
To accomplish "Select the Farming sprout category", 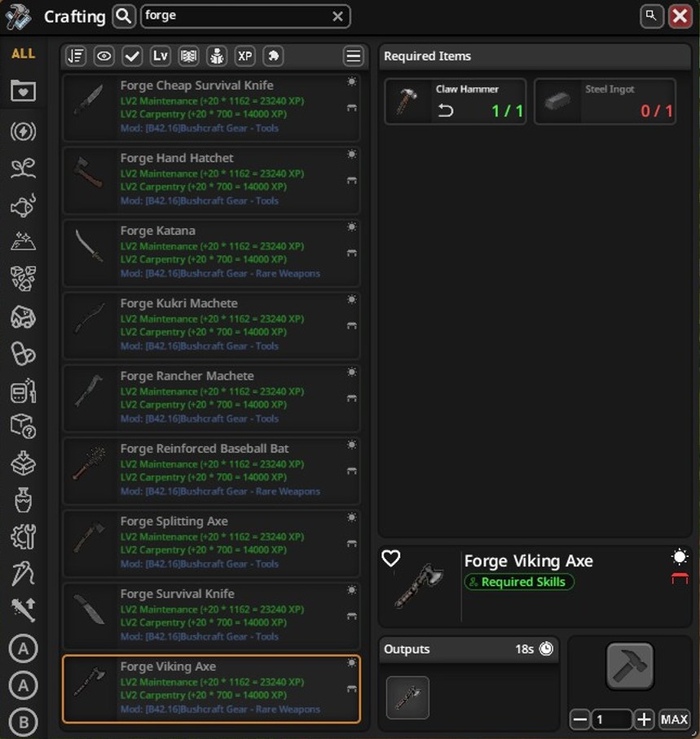I will pyautogui.click(x=23, y=168).
